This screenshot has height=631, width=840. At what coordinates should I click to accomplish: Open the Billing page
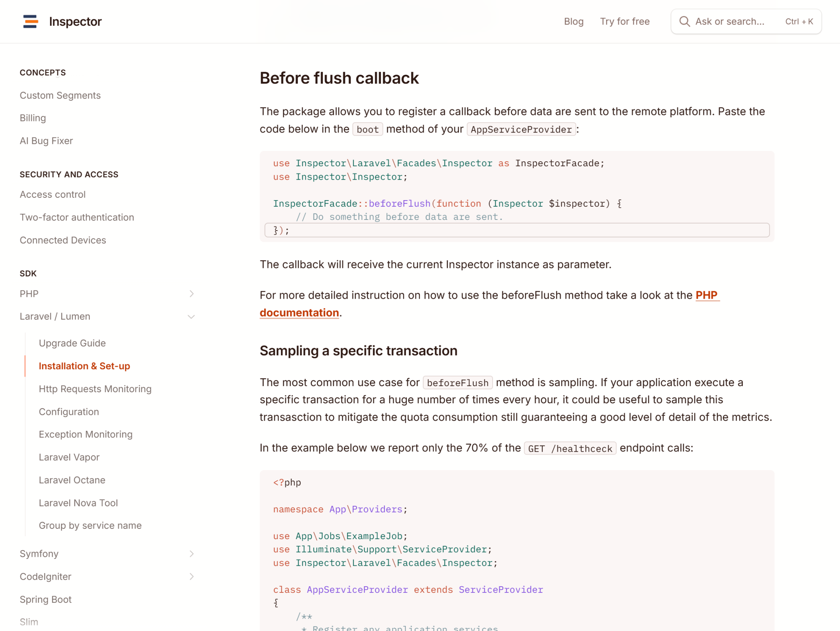pyautogui.click(x=32, y=118)
